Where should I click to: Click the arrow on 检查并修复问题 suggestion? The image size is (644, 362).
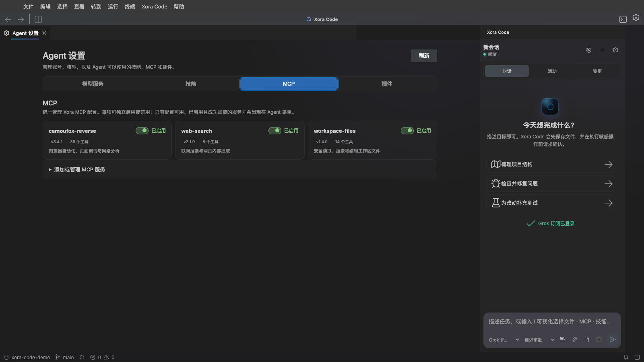click(x=609, y=184)
